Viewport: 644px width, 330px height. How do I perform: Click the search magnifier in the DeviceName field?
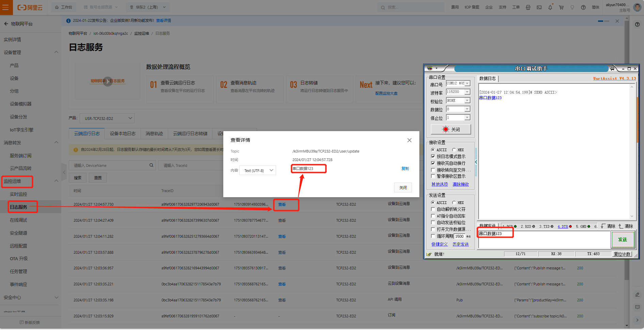point(151,165)
